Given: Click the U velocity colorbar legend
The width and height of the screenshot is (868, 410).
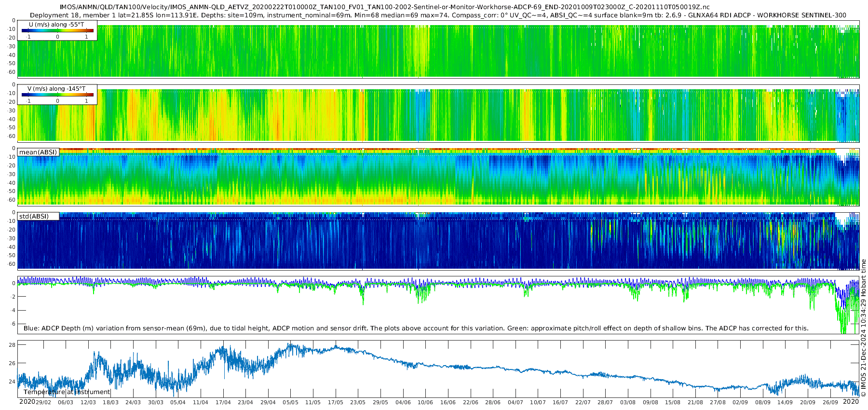Looking at the screenshot, I should pyautogui.click(x=57, y=30).
